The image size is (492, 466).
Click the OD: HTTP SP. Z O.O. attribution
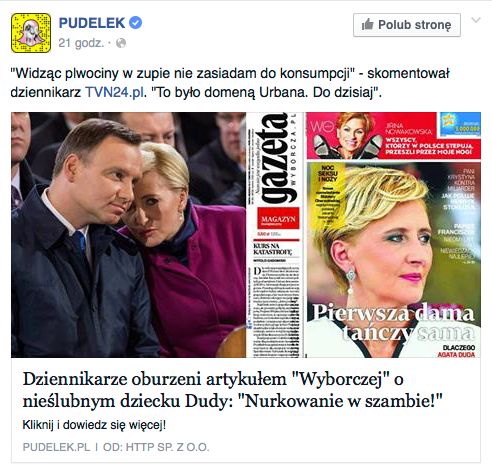[x=156, y=447]
